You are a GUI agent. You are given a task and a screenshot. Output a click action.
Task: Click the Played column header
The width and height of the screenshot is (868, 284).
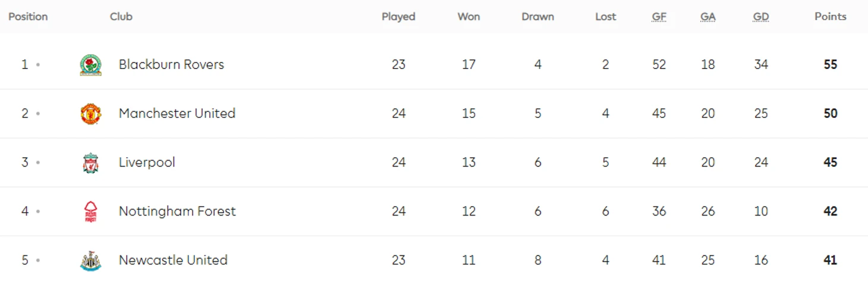click(x=398, y=17)
